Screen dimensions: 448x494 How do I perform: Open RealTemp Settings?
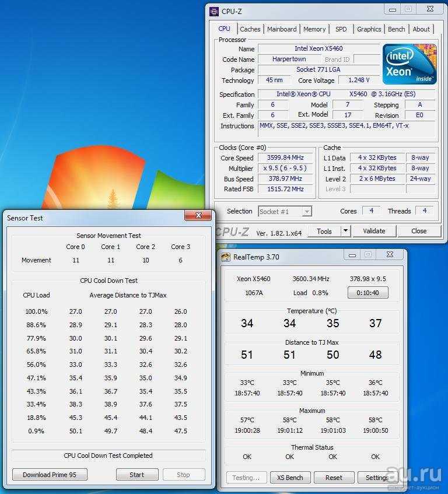coord(377,478)
